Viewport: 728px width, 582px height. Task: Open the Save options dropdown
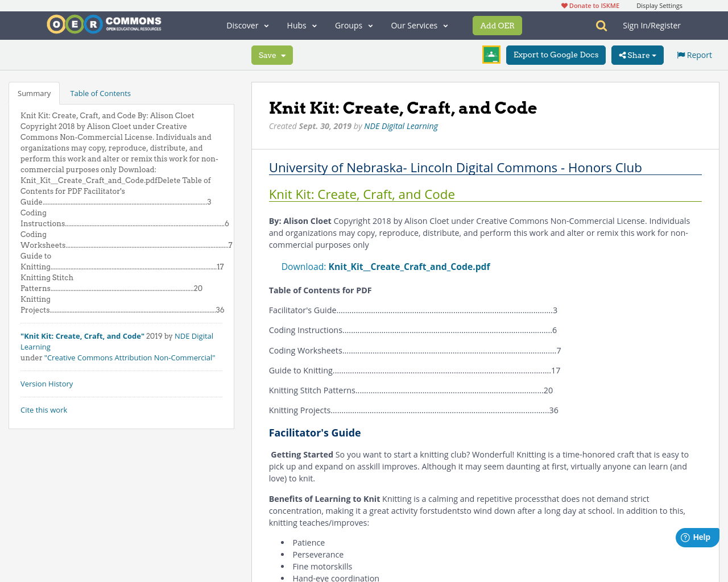click(x=284, y=55)
